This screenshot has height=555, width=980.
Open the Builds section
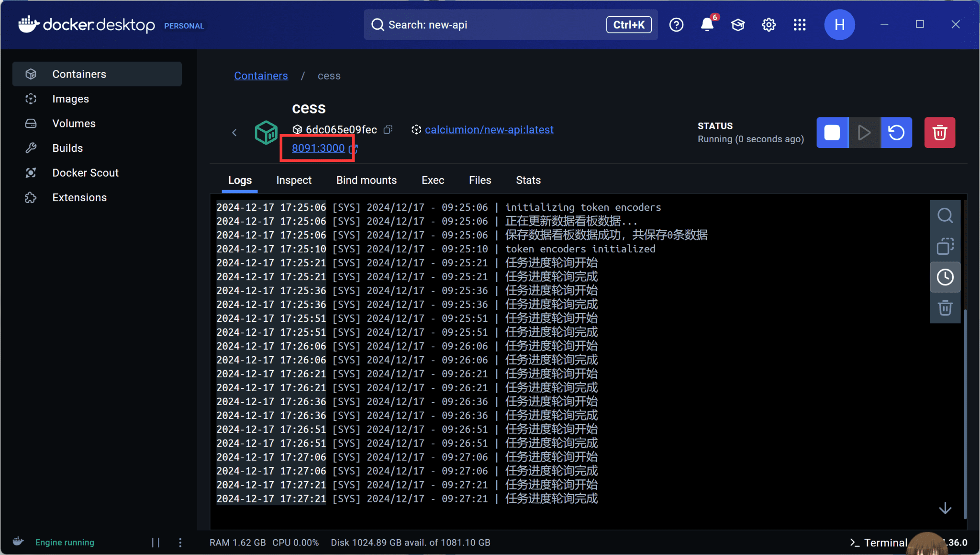[x=67, y=148]
